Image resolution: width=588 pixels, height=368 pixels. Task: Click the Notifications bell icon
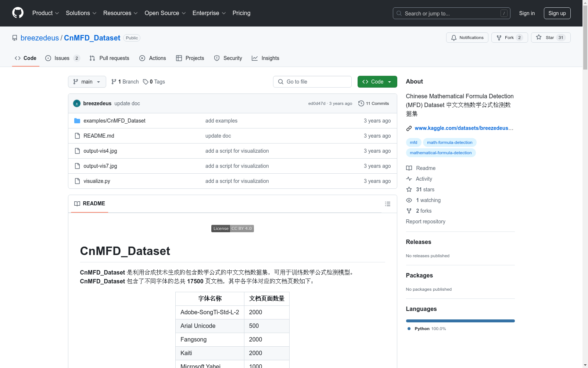coord(454,38)
